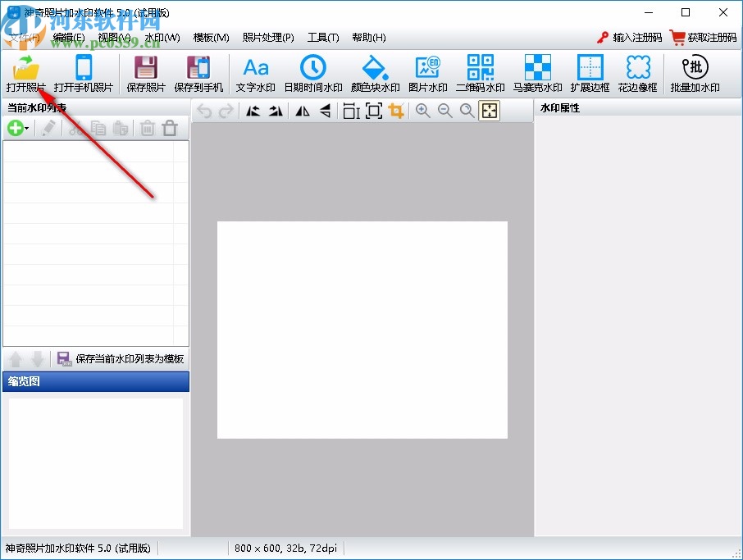This screenshot has height=560, width=743.
Task: Open 花边像框 lace frame tool
Action: [638, 74]
